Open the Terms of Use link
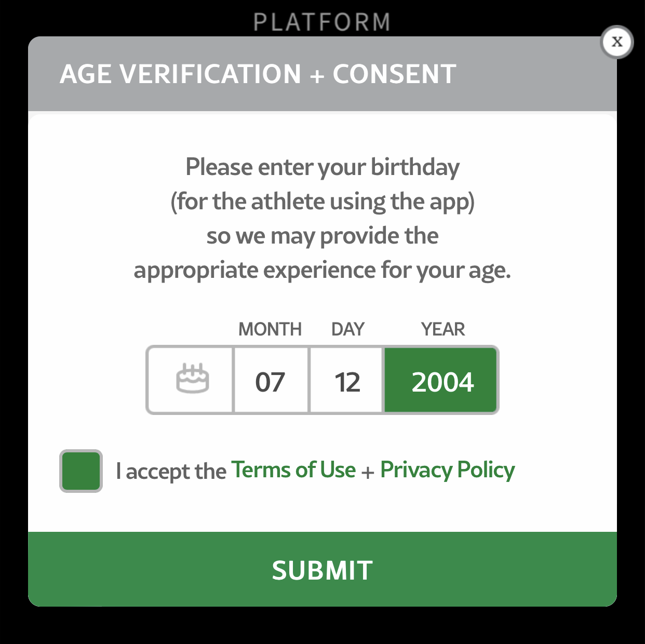645x644 pixels. pos(293,470)
